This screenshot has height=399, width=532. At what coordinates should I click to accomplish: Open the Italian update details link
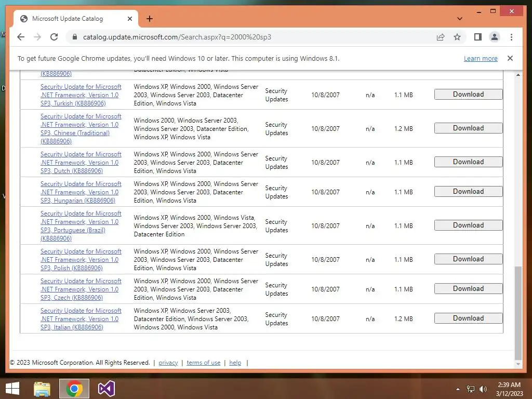click(x=81, y=319)
